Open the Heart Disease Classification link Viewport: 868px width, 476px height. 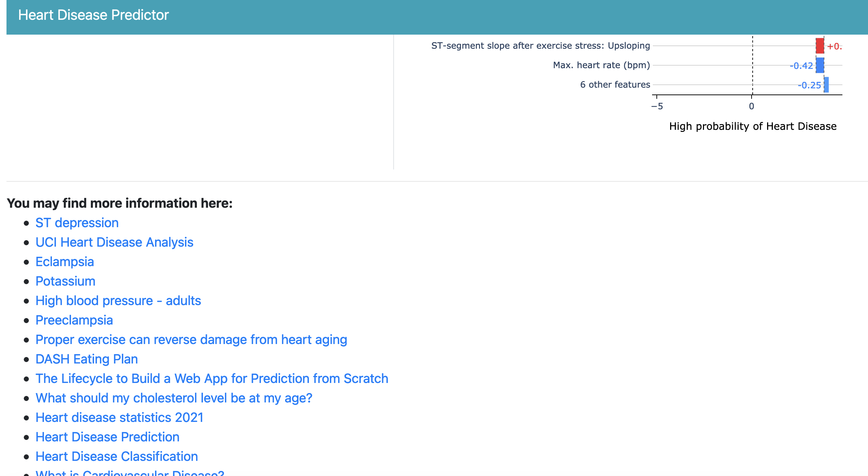[x=116, y=457]
